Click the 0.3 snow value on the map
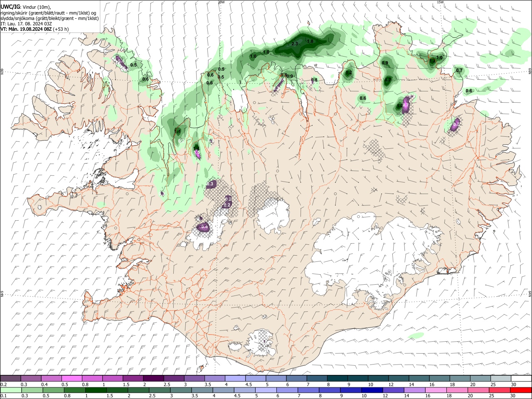The width and height of the screenshot is (532, 399). click(x=210, y=183)
